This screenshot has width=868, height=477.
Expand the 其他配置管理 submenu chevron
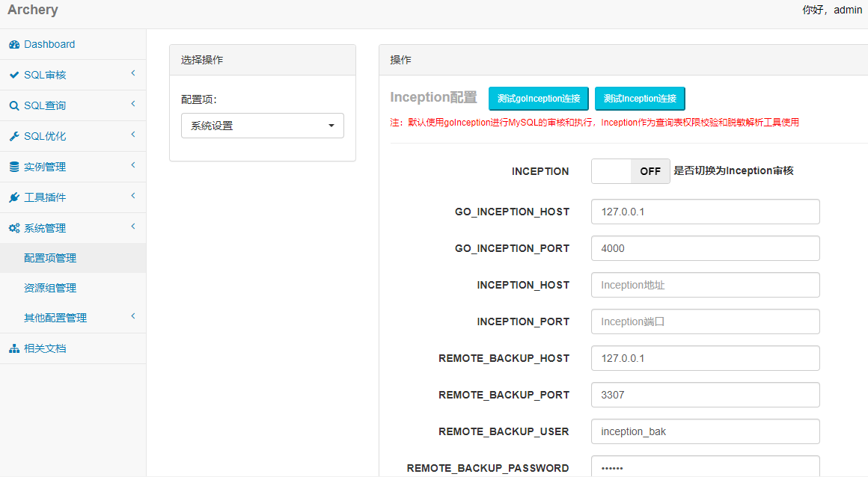tap(133, 316)
